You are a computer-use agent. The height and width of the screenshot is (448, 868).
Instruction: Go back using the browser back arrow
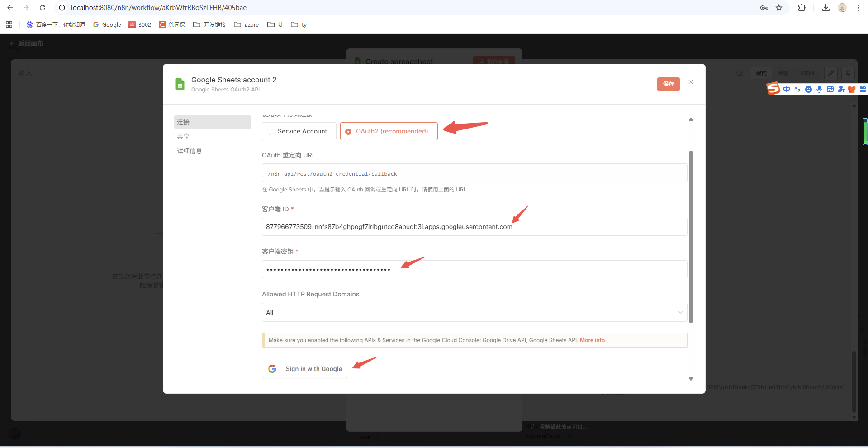click(10, 8)
